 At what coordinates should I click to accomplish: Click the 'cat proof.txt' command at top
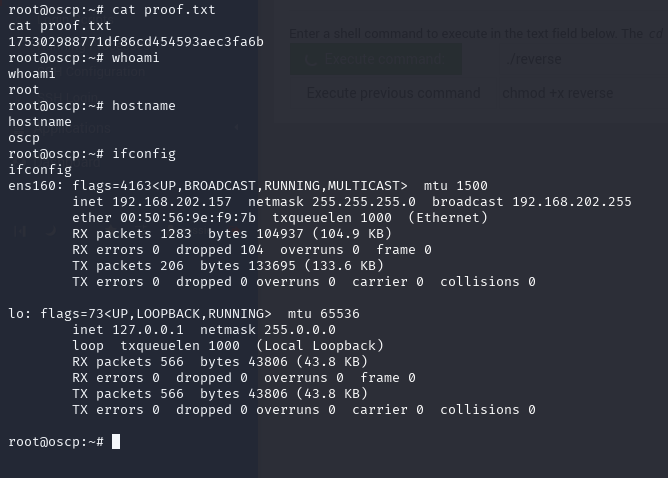164,10
